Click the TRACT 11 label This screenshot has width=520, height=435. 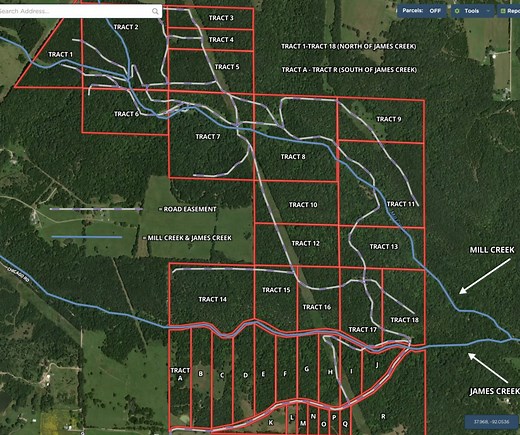tap(401, 204)
